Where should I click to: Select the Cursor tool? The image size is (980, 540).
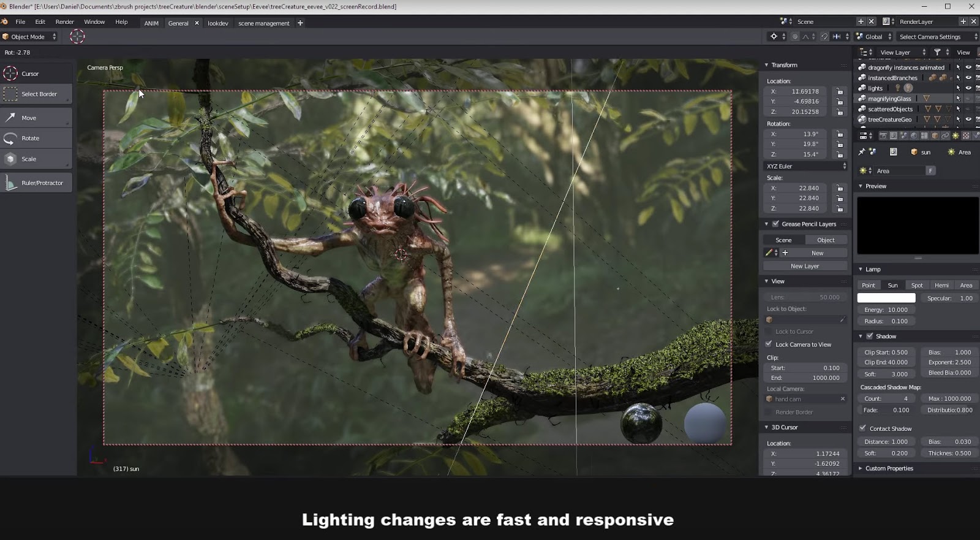pyautogui.click(x=36, y=74)
